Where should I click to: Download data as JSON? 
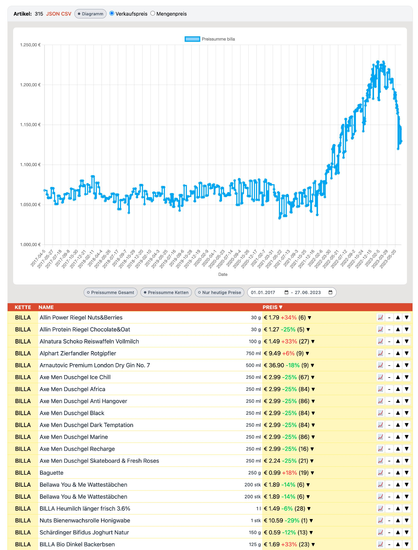(x=53, y=14)
